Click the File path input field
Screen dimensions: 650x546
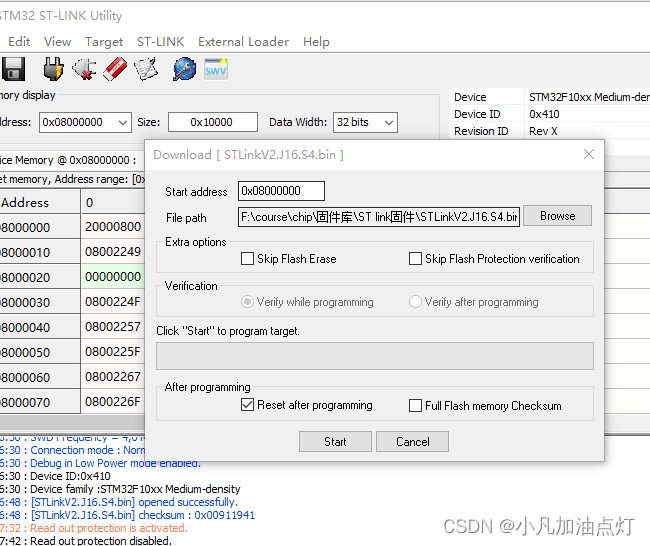point(379,217)
